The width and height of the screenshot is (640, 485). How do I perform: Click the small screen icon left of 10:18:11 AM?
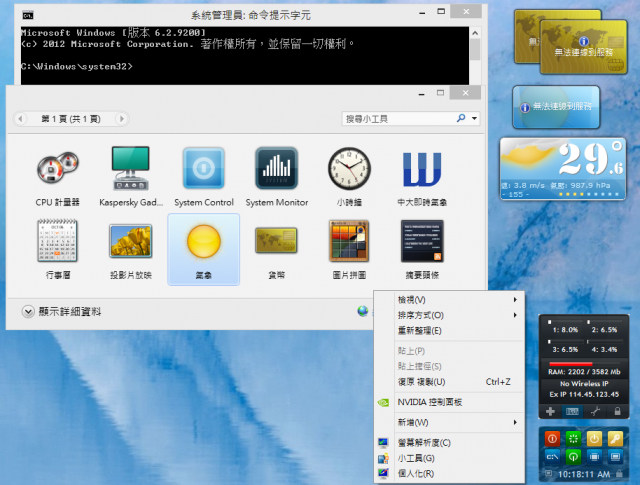549,474
